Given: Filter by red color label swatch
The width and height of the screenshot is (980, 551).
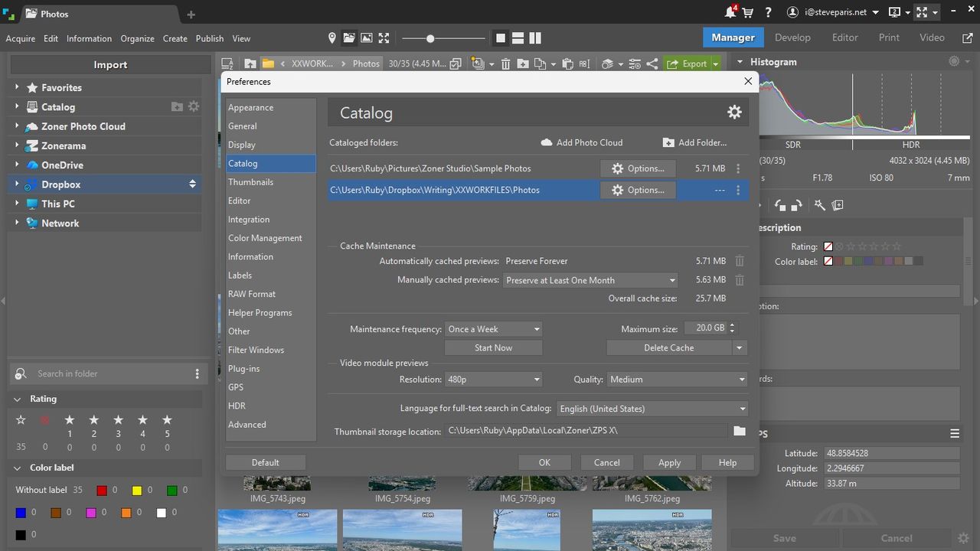Looking at the screenshot, I should (x=101, y=490).
